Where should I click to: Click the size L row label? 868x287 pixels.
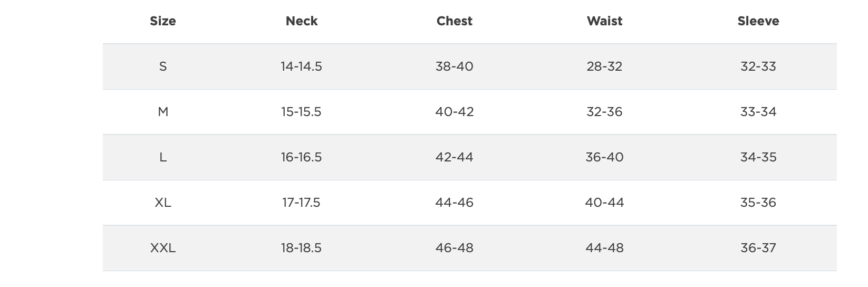click(163, 157)
